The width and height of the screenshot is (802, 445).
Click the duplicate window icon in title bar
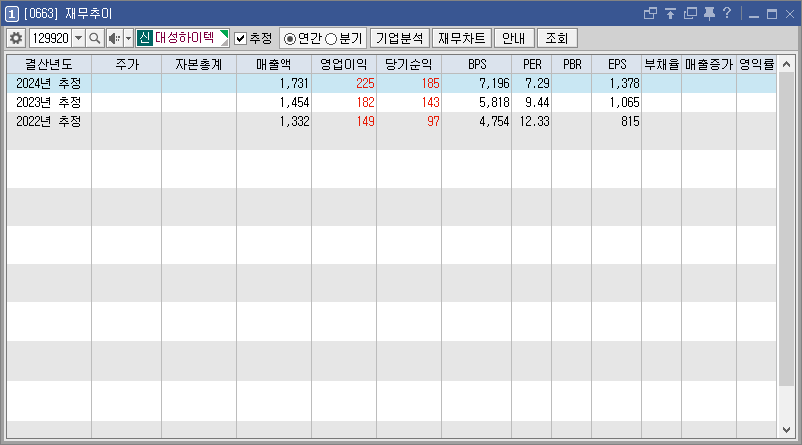coord(690,13)
